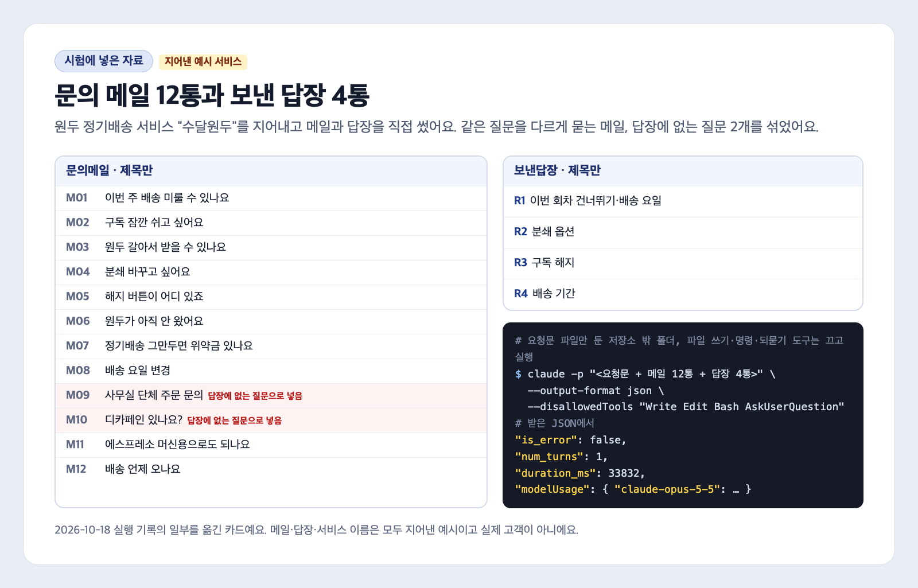Click the '지어낸 예시 서비스' yellow tag
Screen dimensions: 918x588
203,61
